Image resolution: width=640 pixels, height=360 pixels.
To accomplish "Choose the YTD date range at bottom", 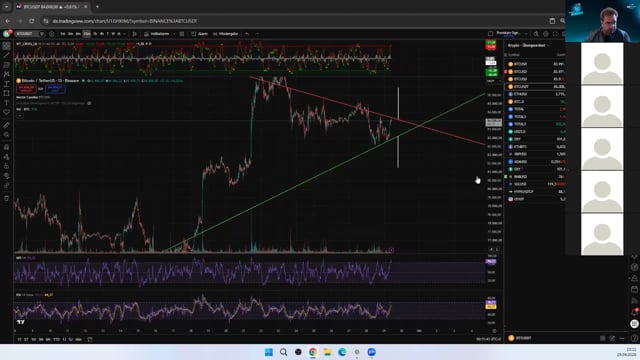I will tap(56, 339).
